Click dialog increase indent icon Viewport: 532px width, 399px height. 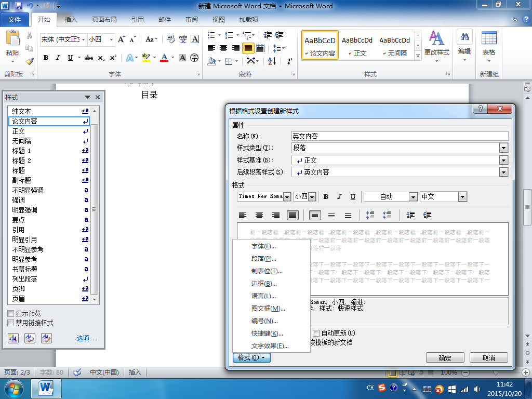pos(427,215)
